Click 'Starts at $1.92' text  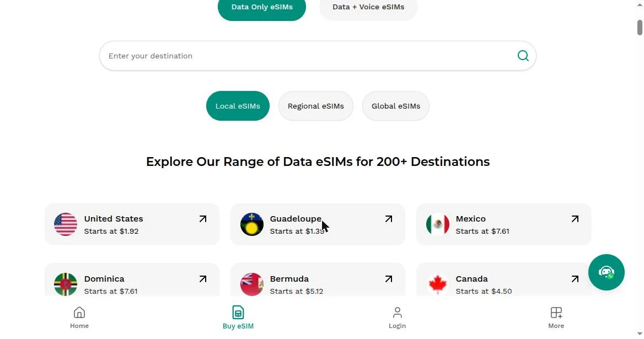click(x=111, y=231)
